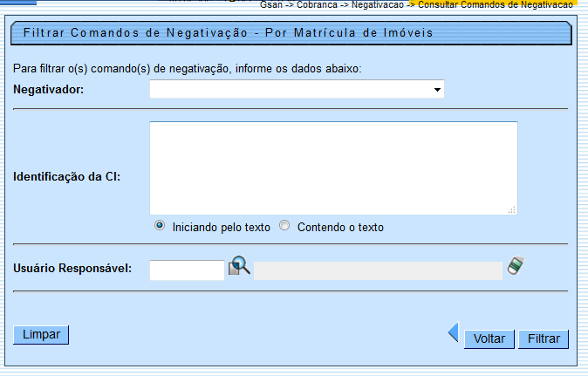Viewport: 588px width, 376px height.
Task: Click the 'Usuário Responsável:' label
Action: click(72, 268)
